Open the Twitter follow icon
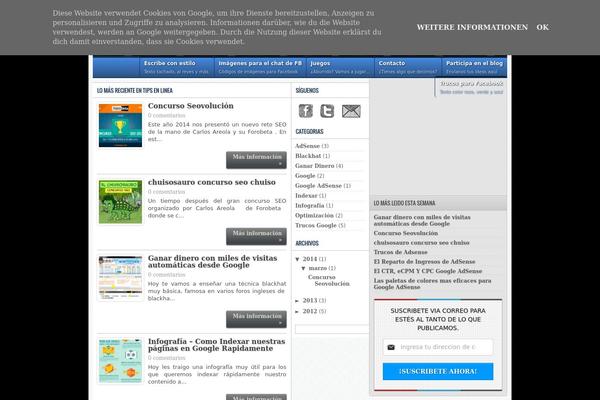This screenshot has height=400, width=600. (x=327, y=111)
